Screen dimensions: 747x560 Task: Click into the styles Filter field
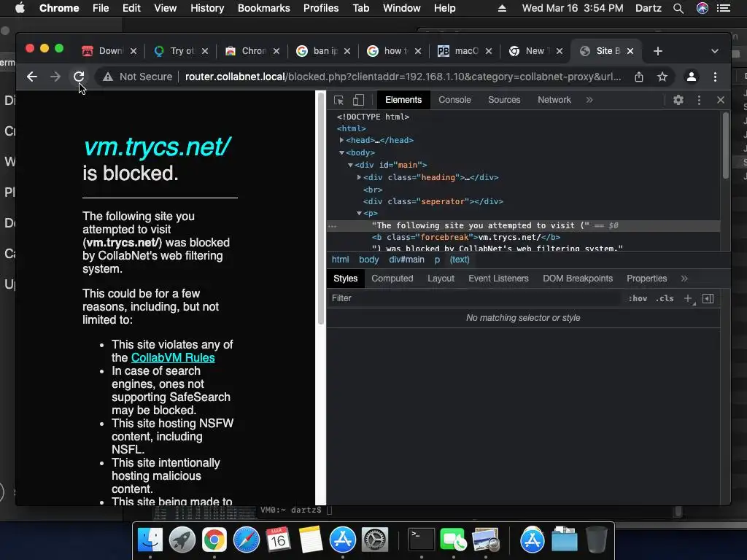(x=476, y=298)
